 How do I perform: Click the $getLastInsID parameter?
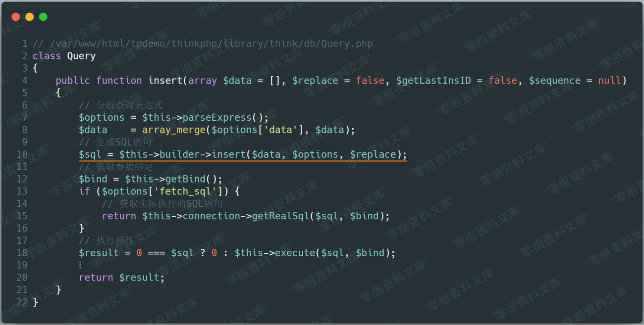coord(433,81)
